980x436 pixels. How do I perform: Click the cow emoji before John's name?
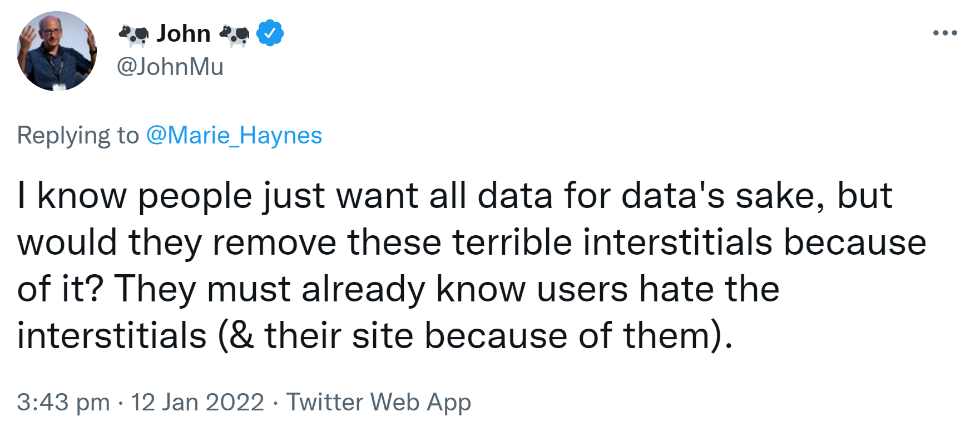pyautogui.click(x=133, y=35)
